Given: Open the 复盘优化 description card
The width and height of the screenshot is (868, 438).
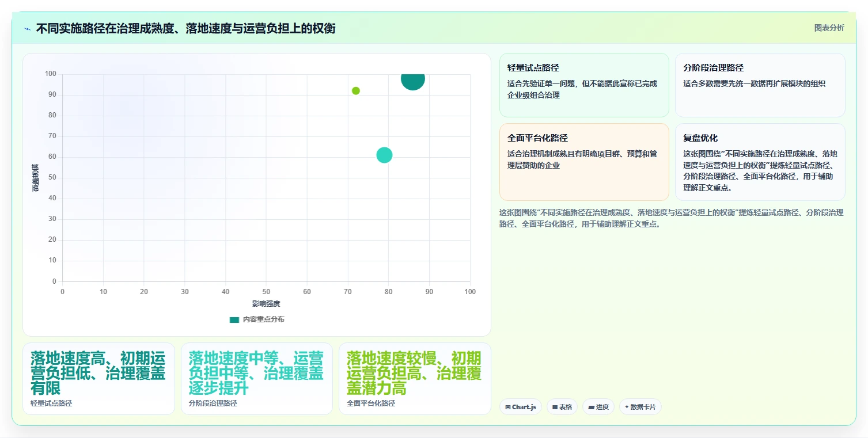Looking at the screenshot, I should click(x=760, y=162).
